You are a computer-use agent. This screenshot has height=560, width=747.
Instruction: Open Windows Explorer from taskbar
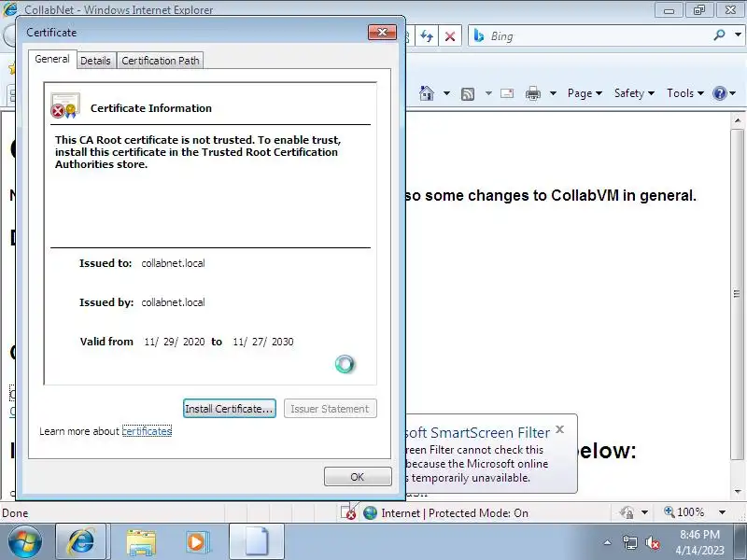(x=141, y=542)
